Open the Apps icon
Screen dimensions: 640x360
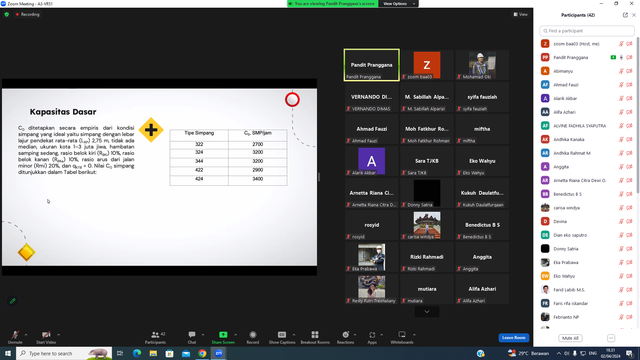point(372,335)
